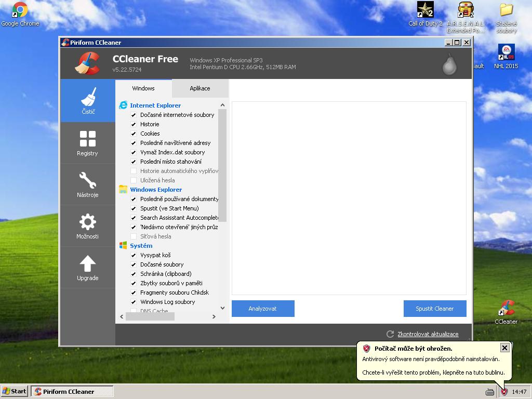Click the Internet Explorer category icon
Image resolution: width=532 pixels, height=399 pixels.
123,105
